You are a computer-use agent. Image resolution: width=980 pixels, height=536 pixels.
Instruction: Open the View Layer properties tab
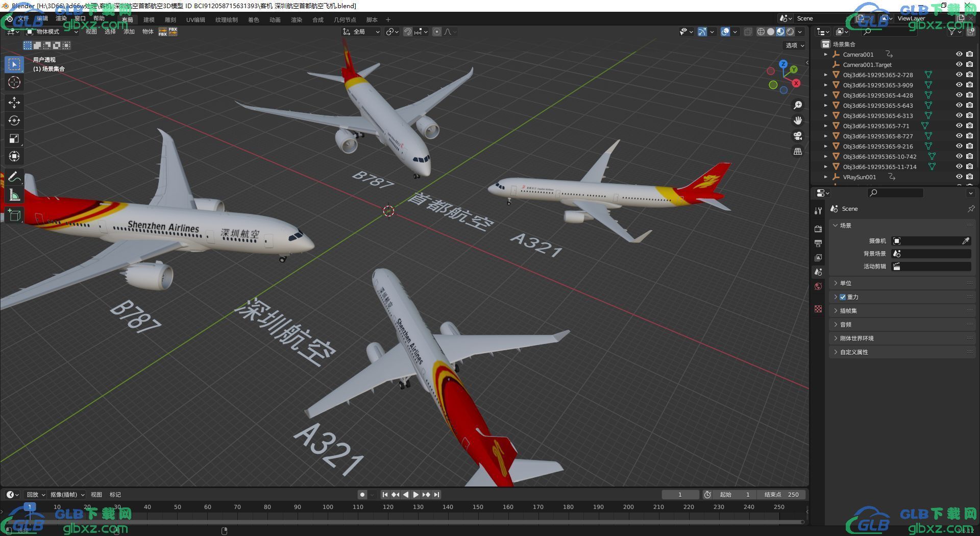pyautogui.click(x=818, y=258)
